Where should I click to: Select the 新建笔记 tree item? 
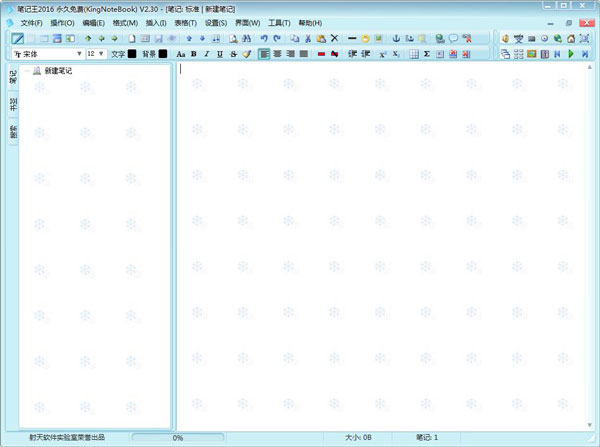tap(58, 71)
